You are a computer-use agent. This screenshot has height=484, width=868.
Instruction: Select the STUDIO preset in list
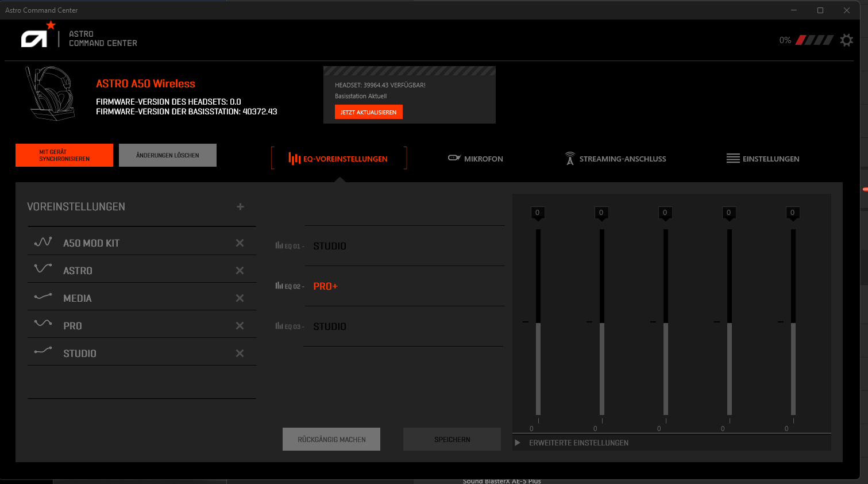142,354
